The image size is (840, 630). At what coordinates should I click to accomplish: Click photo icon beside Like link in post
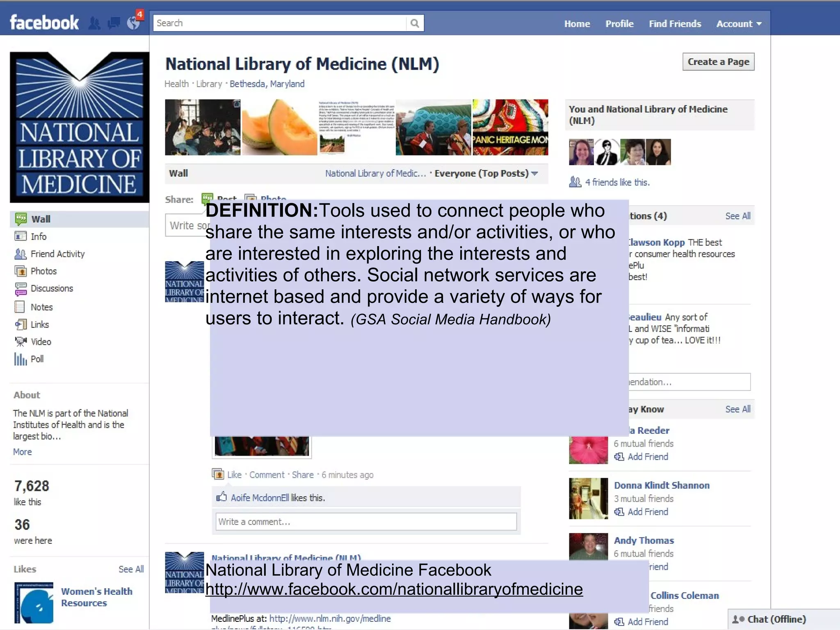point(218,474)
